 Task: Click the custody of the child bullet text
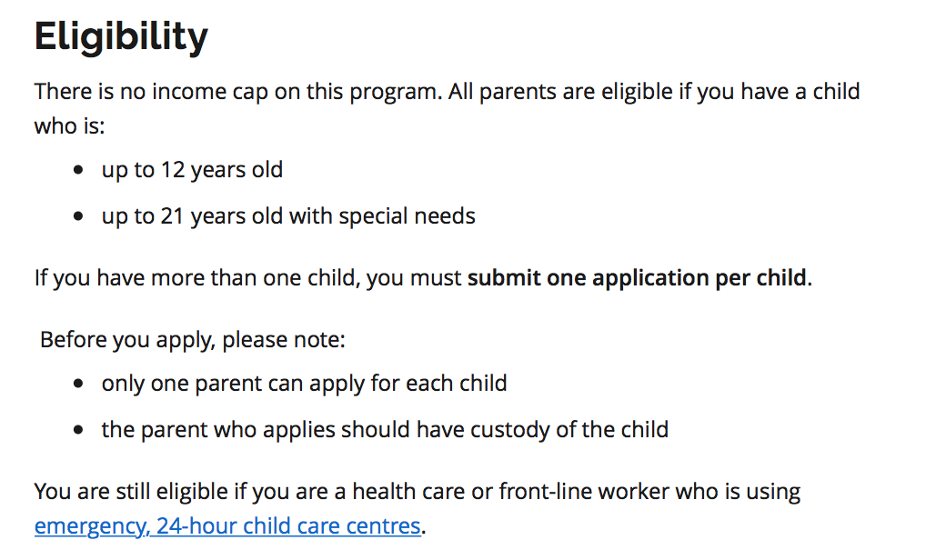click(x=385, y=430)
